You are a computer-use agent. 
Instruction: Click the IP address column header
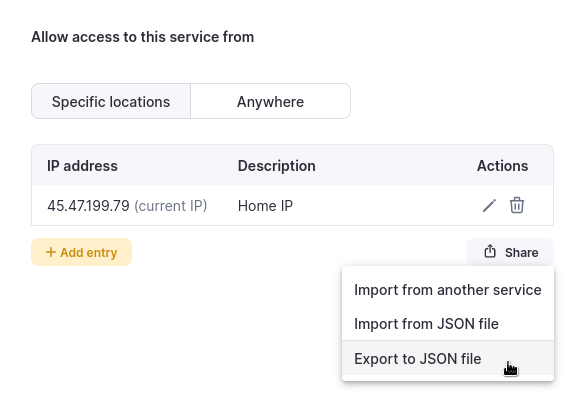coord(82,166)
